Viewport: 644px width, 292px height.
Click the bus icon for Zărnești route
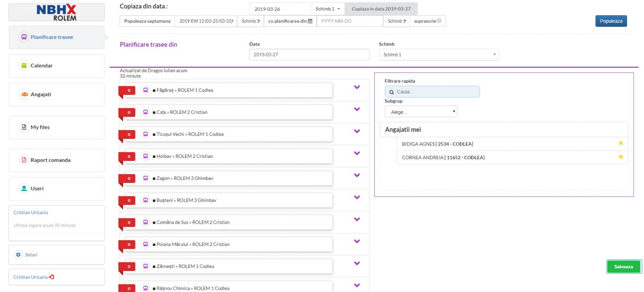[145, 267]
